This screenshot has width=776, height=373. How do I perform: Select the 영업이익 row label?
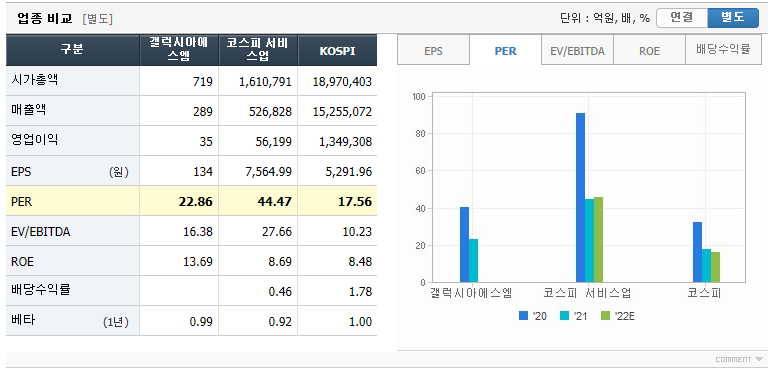click(x=35, y=140)
